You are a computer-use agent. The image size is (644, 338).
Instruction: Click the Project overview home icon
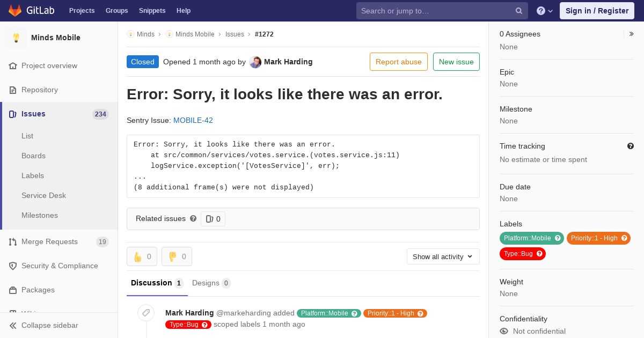click(x=13, y=65)
